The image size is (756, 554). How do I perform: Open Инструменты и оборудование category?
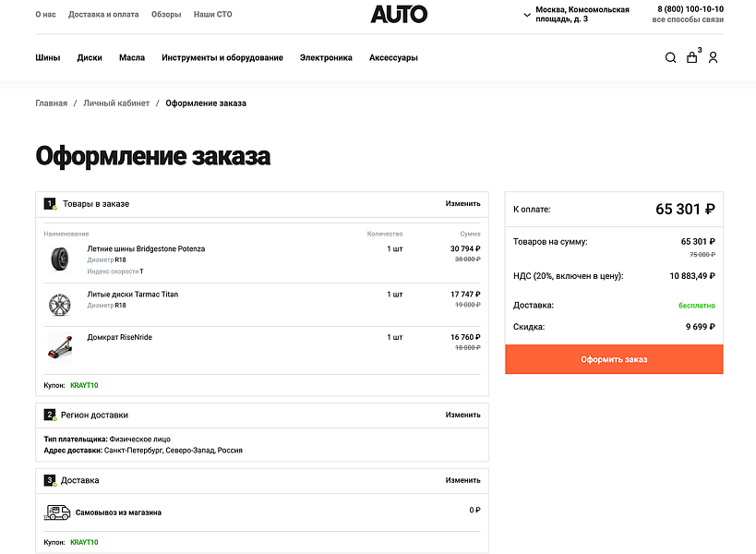222,58
